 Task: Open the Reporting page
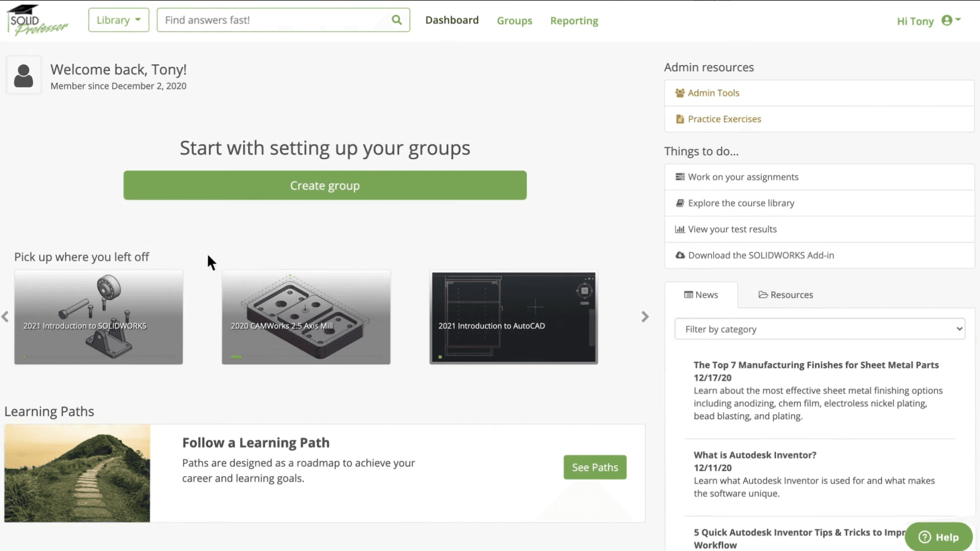point(574,21)
